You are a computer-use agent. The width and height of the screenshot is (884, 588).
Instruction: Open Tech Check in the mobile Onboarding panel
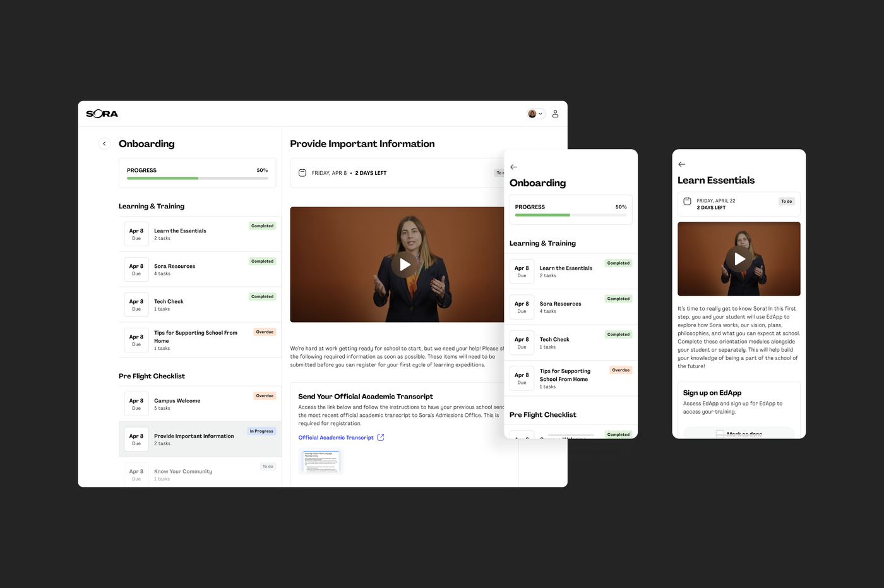click(571, 343)
